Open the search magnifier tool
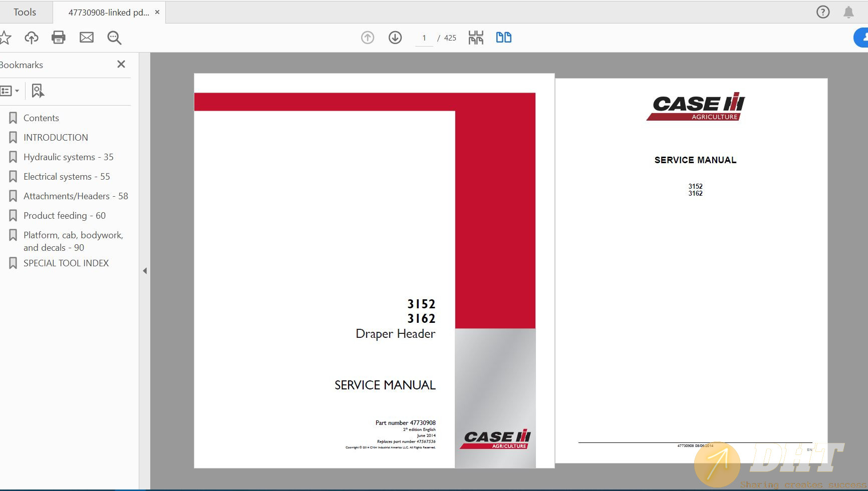Viewport: 868px width, 491px height. click(114, 38)
